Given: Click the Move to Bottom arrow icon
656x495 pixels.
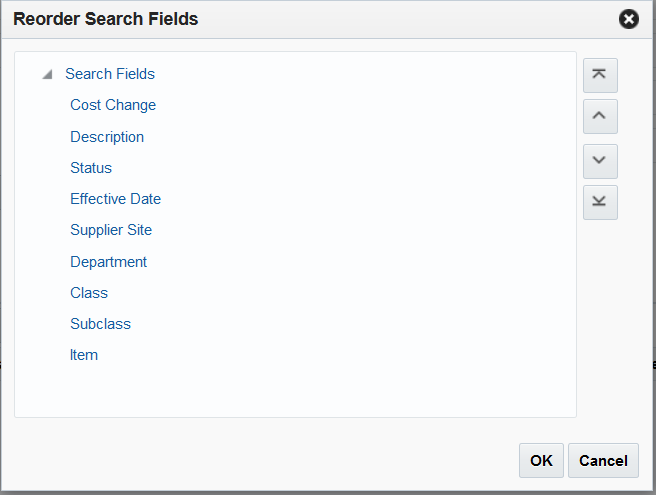Looking at the screenshot, I should tap(600, 201).
